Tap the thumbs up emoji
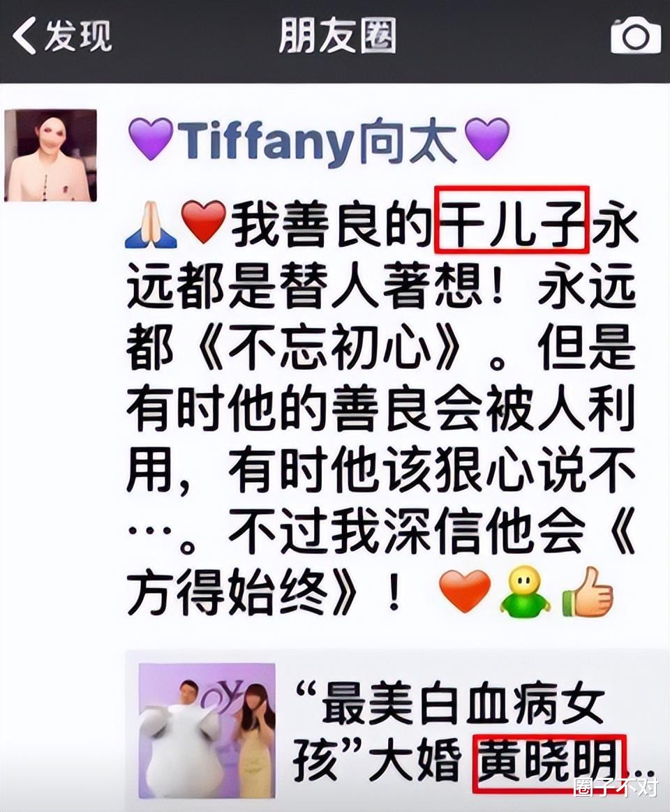670x812 pixels. (x=588, y=590)
